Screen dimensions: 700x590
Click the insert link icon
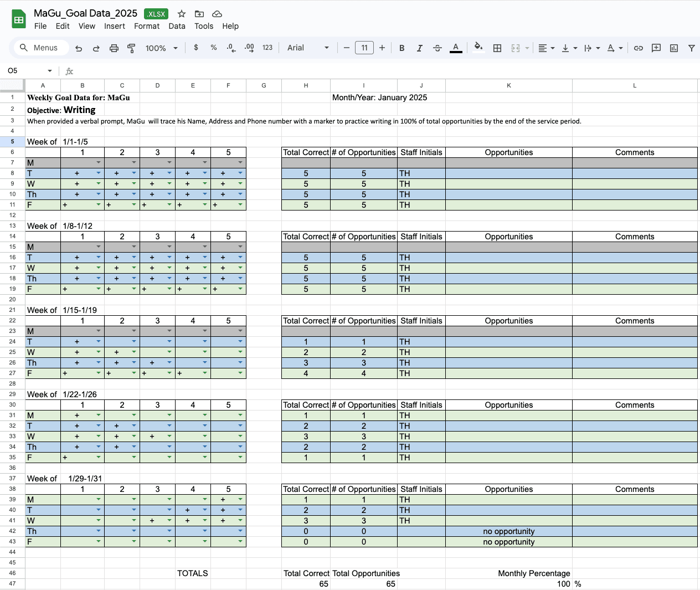(639, 48)
